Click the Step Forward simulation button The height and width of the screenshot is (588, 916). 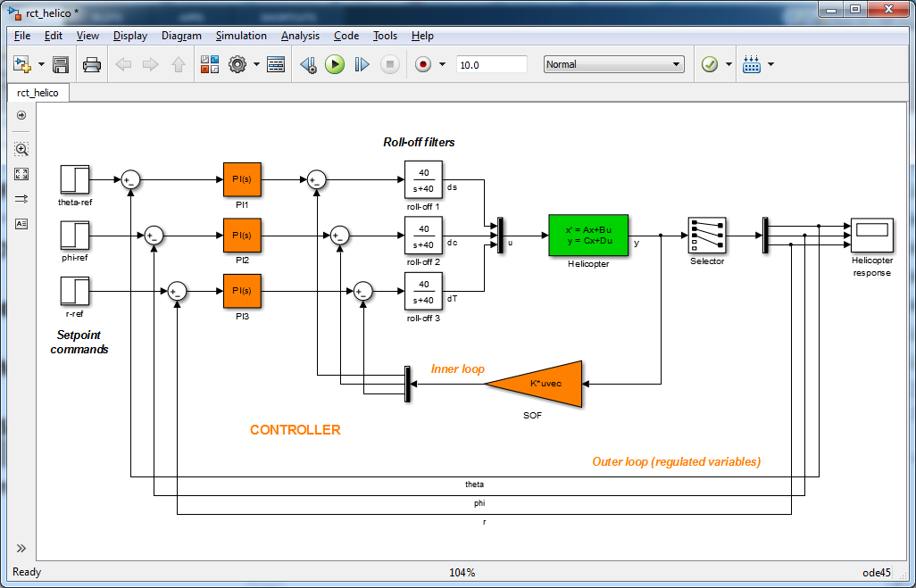tap(362, 64)
